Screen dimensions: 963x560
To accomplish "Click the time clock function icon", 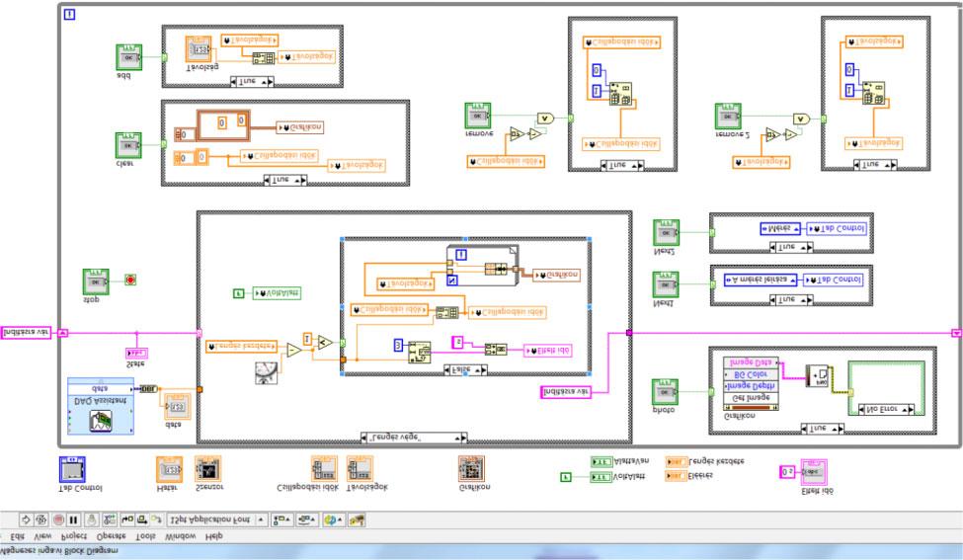I will point(266,372).
